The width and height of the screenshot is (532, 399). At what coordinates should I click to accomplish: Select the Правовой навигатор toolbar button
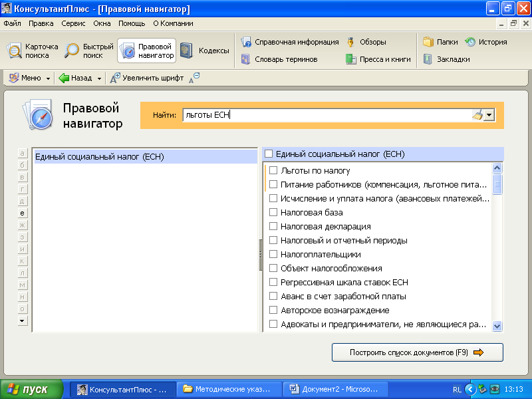146,51
